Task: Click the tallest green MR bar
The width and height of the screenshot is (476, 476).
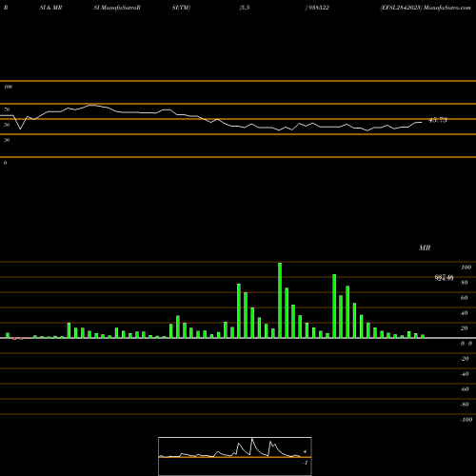Action: [280, 300]
